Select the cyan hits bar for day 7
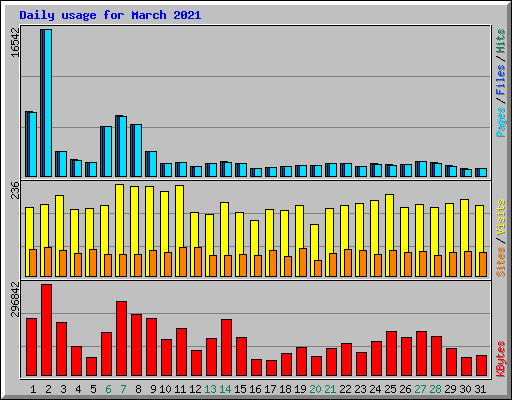 [123, 147]
